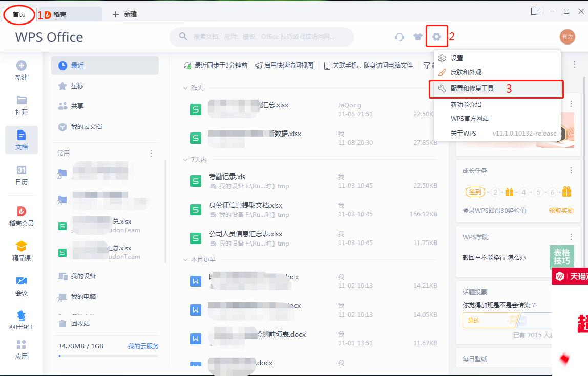Screen dimensions: 588x376
Task: Click the first gift box reward icon
Action: 509,192
